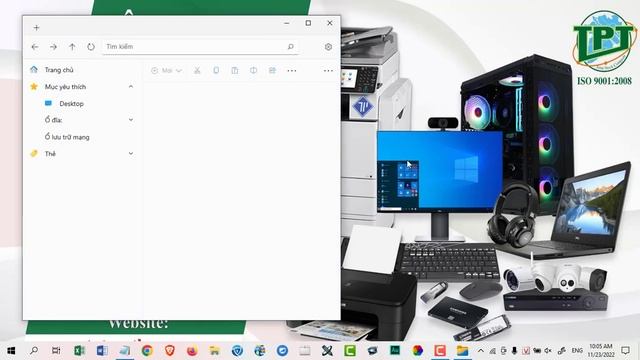The height and width of the screenshot is (360, 640).
Task: Close the Files window
Action: pyautogui.click(x=330, y=23)
